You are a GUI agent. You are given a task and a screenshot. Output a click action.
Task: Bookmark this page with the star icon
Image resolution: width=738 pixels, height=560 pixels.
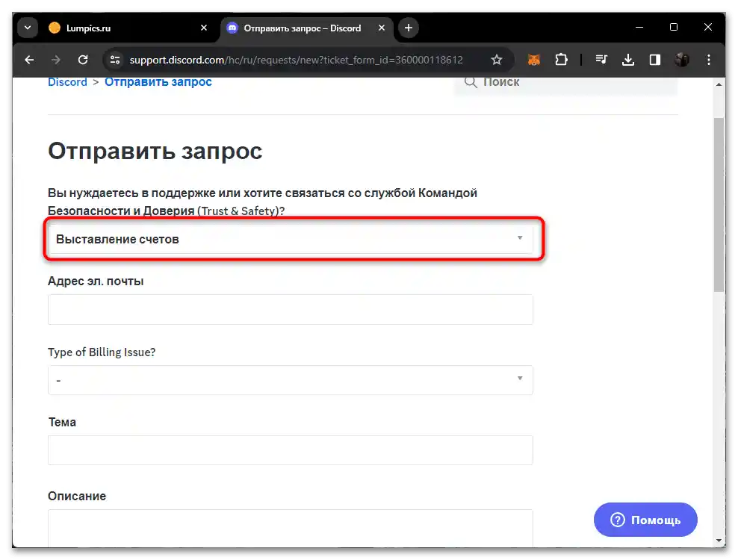tap(496, 60)
